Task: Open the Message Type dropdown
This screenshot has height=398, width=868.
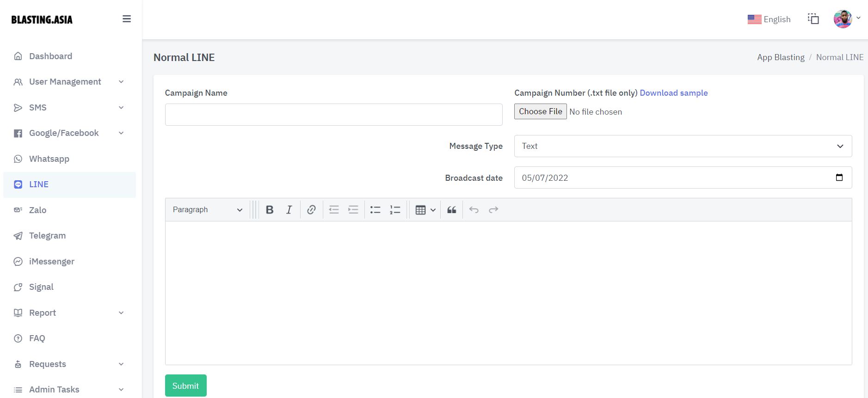Action: pyautogui.click(x=683, y=146)
